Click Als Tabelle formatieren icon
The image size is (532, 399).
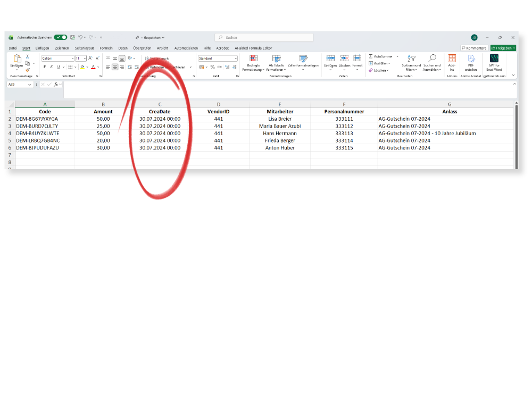[276, 59]
